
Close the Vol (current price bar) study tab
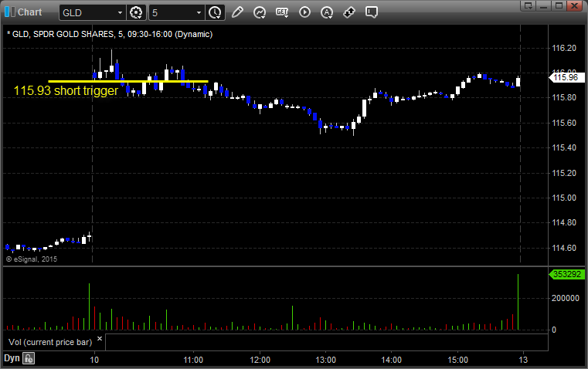coord(99,338)
